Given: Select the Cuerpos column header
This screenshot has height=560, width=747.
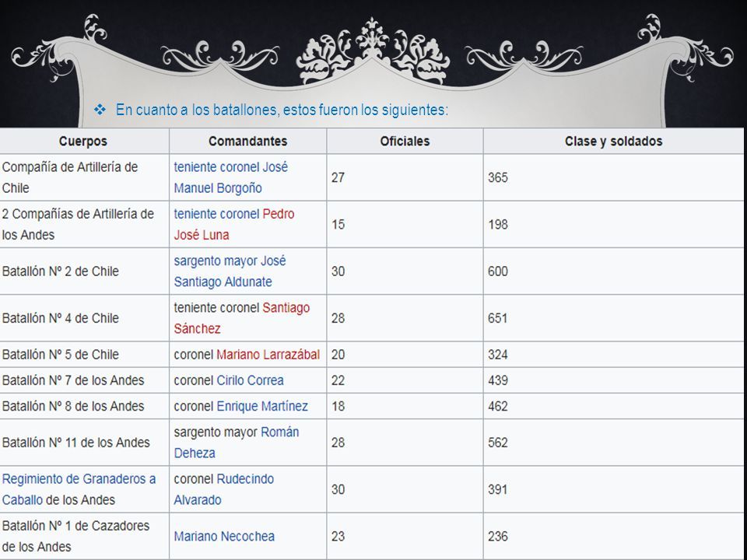Looking at the screenshot, I should 83,142.
